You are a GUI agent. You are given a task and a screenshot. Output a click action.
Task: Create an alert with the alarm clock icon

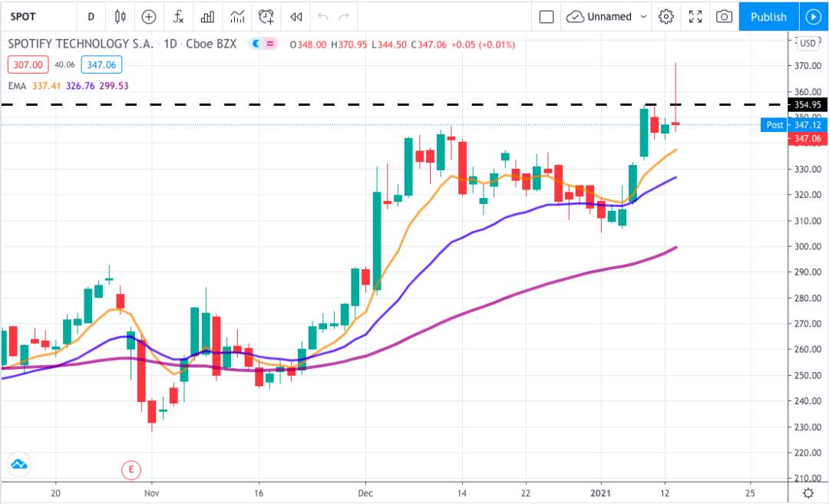tap(266, 16)
